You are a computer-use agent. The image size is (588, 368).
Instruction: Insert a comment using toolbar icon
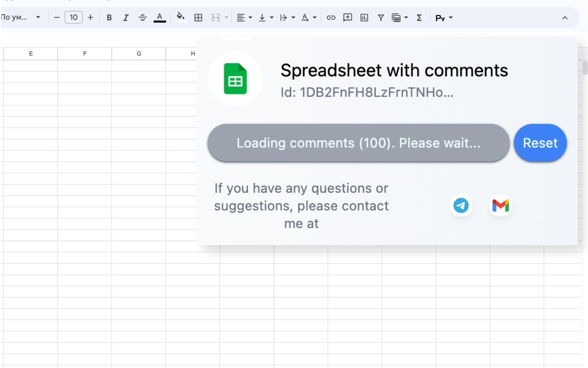click(348, 18)
